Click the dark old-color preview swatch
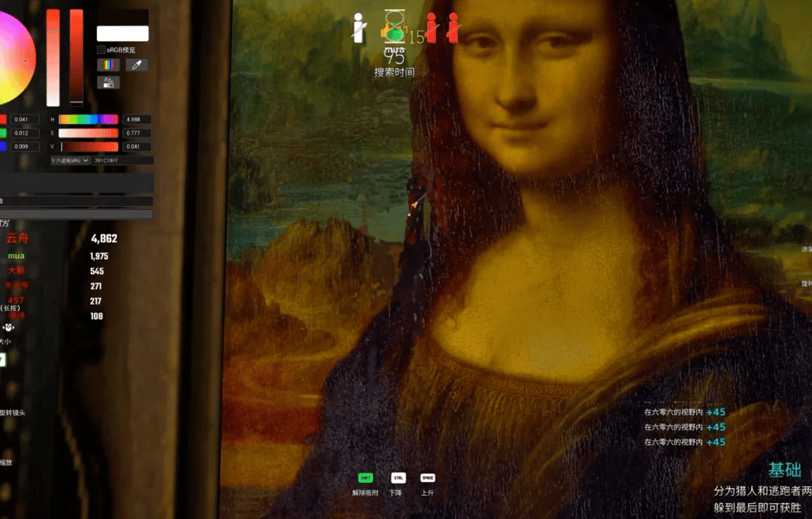 pyautogui.click(x=123, y=17)
